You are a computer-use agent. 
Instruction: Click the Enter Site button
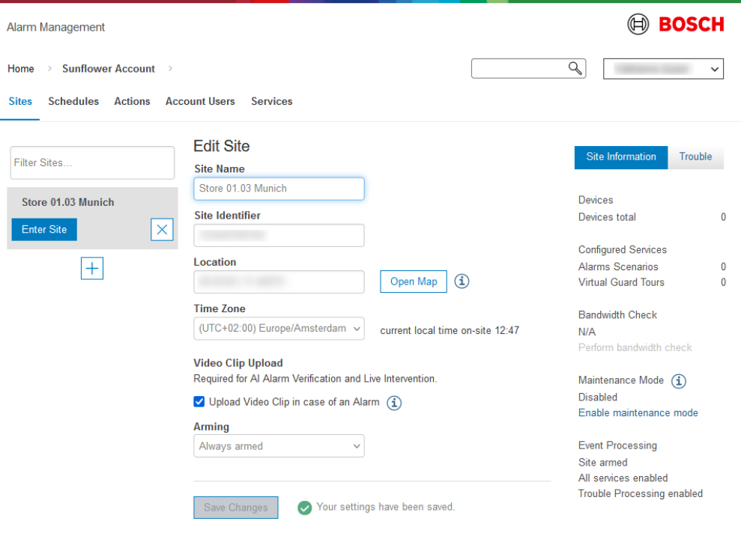[x=44, y=230]
